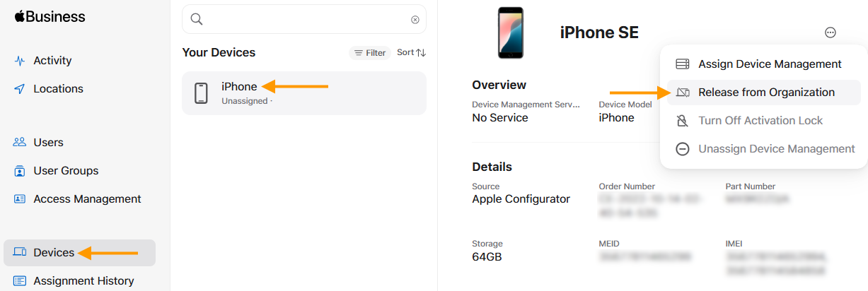
Task: Click the Activation Lock crossed lock icon
Action: 683,121
